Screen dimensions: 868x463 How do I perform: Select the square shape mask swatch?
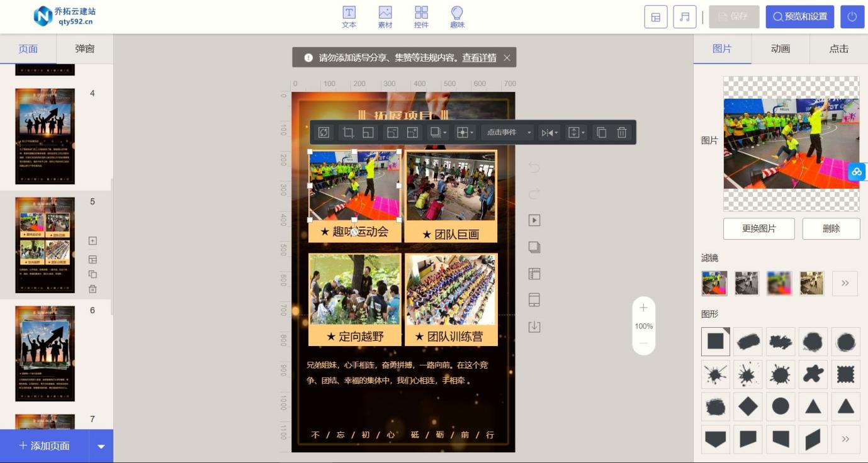click(x=715, y=341)
